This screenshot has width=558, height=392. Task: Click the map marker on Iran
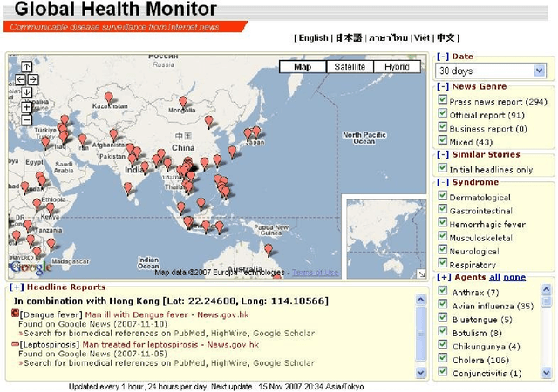(x=83, y=139)
